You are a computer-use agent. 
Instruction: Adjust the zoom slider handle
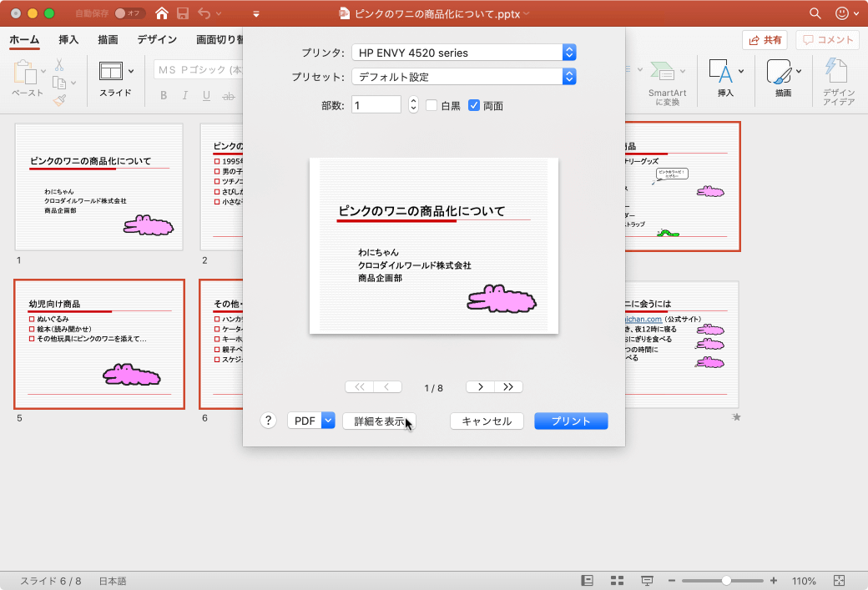pos(726,581)
